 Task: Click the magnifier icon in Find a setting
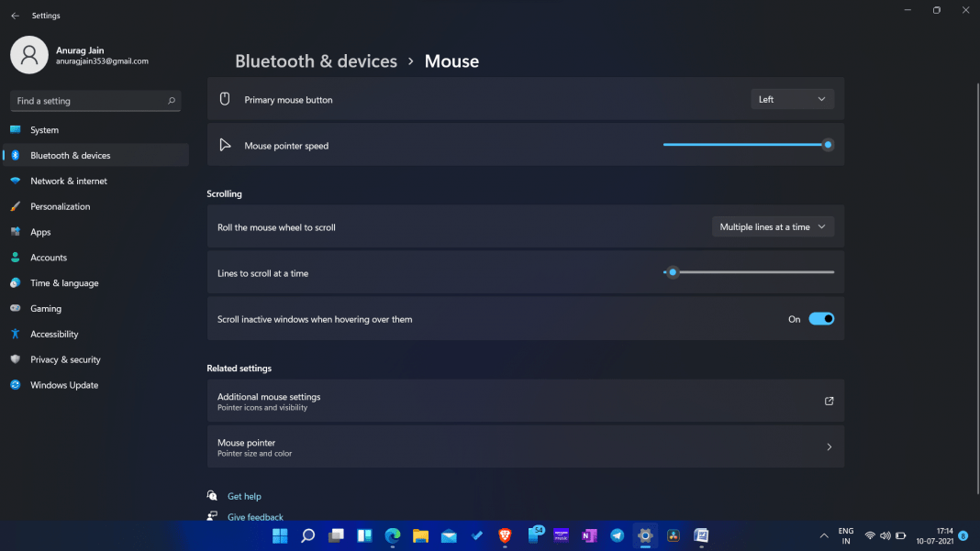[172, 101]
